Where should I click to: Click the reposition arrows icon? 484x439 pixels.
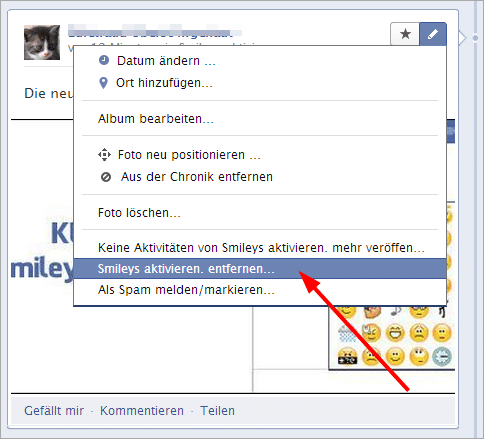pyautogui.click(x=104, y=155)
